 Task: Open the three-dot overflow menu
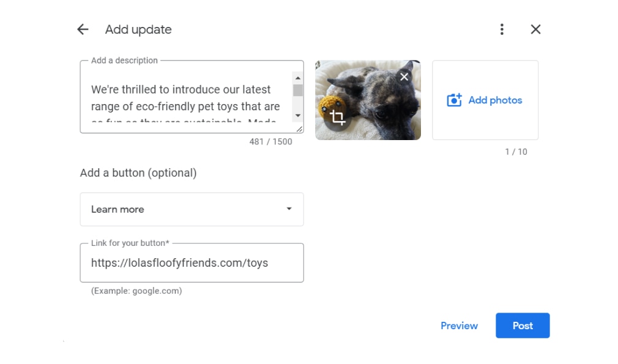(x=502, y=29)
